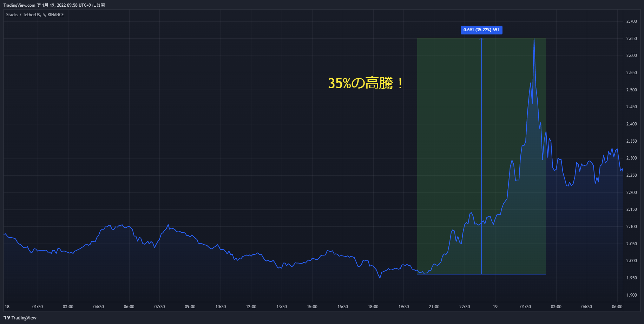
Task: Click the 1.900 price axis label
Action: pos(631,295)
